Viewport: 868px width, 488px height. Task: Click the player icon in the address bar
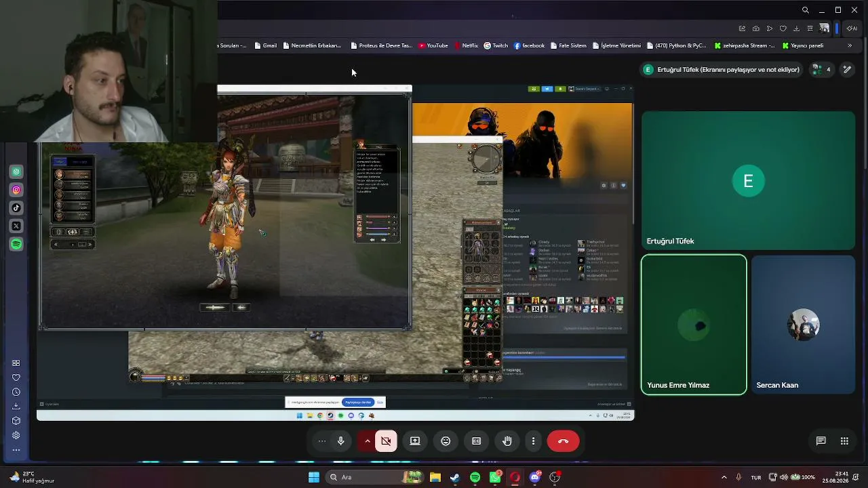click(770, 28)
